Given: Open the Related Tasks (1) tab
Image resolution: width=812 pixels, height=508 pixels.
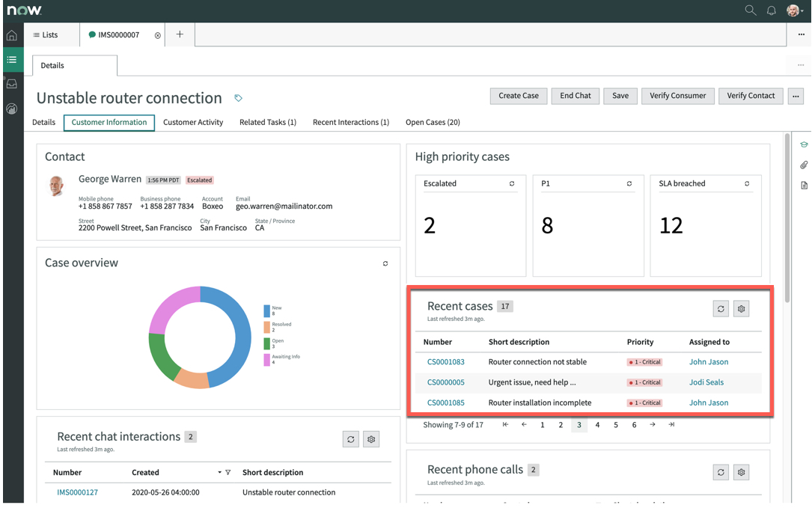Looking at the screenshot, I should tap(268, 122).
